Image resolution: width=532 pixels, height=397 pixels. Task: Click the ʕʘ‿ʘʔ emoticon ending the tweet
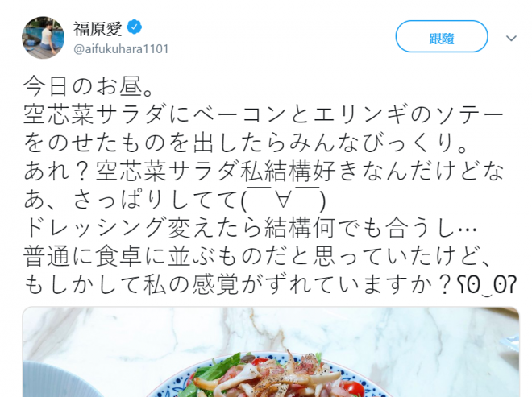click(x=487, y=285)
